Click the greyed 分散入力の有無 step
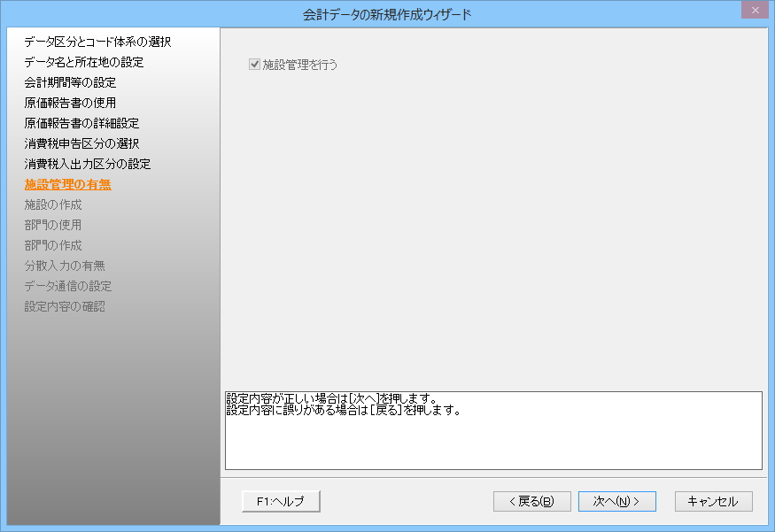This screenshot has height=532, width=775. pyautogui.click(x=65, y=266)
